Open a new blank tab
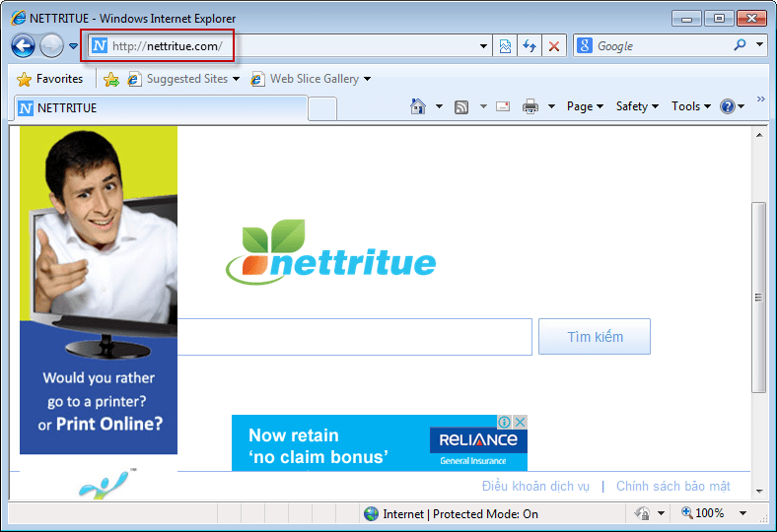777x532 pixels. pos(322,109)
